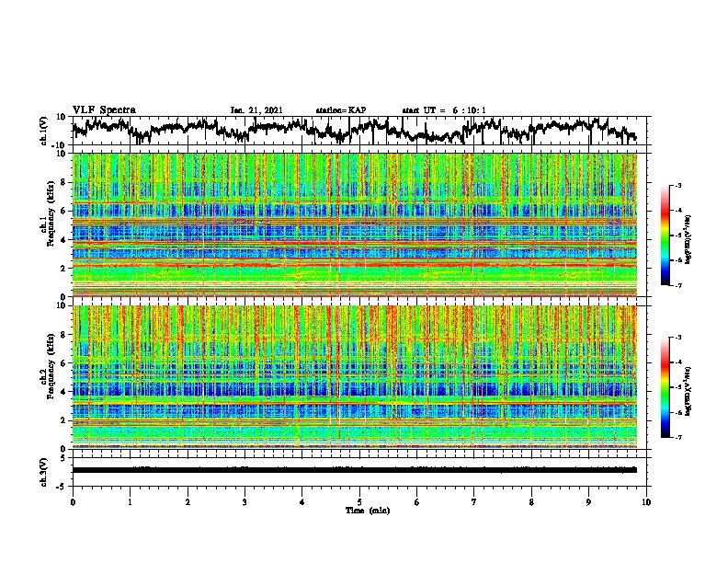Click the "-7" tick on the lower colorbar
This screenshot has width=728, height=563.
pyautogui.click(x=677, y=437)
